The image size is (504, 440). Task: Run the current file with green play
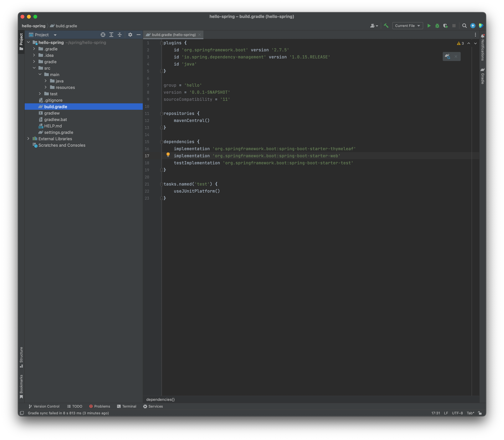tap(429, 26)
